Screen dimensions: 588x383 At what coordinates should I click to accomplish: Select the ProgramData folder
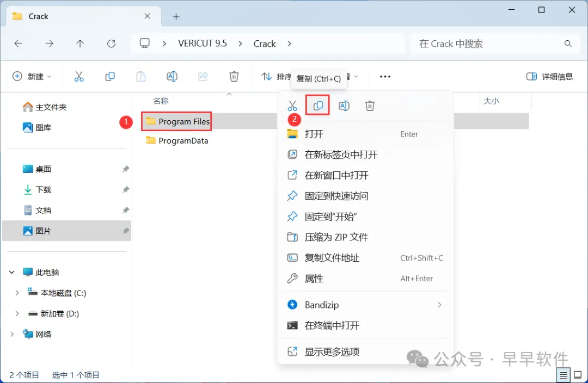(177, 140)
